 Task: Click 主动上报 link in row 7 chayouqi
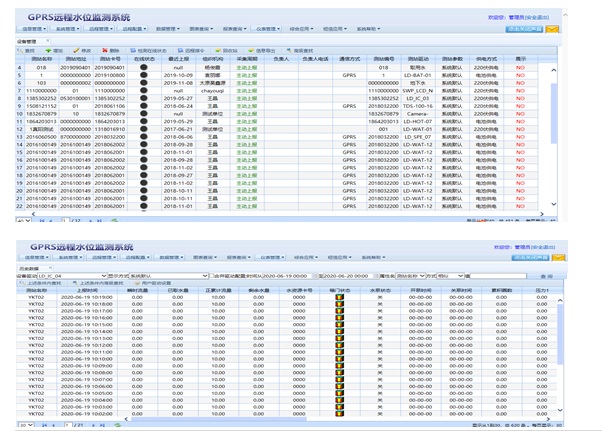tap(246, 91)
